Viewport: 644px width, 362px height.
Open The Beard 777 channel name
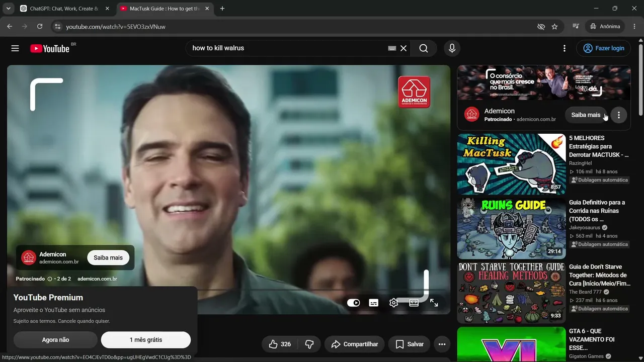(x=585, y=292)
